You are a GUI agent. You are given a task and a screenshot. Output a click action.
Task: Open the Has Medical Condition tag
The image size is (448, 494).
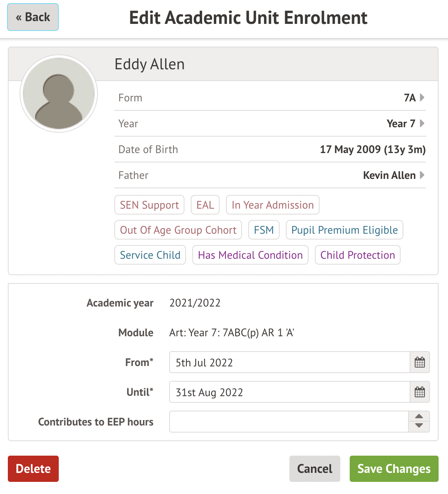(250, 255)
